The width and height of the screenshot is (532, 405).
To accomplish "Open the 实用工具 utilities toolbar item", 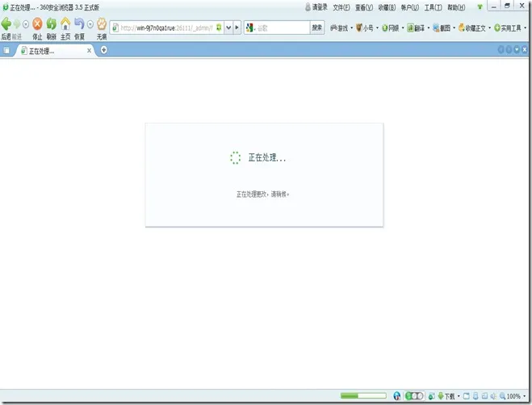I will 508,28.
